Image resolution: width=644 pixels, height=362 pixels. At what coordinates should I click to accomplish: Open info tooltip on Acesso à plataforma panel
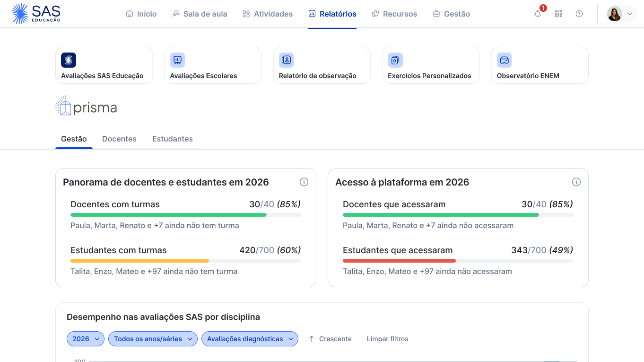click(x=576, y=182)
